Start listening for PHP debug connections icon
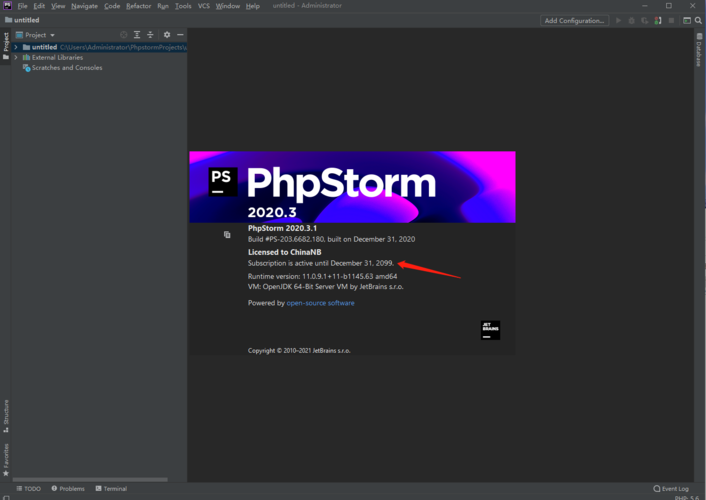706x500 pixels. pyautogui.click(x=658, y=21)
